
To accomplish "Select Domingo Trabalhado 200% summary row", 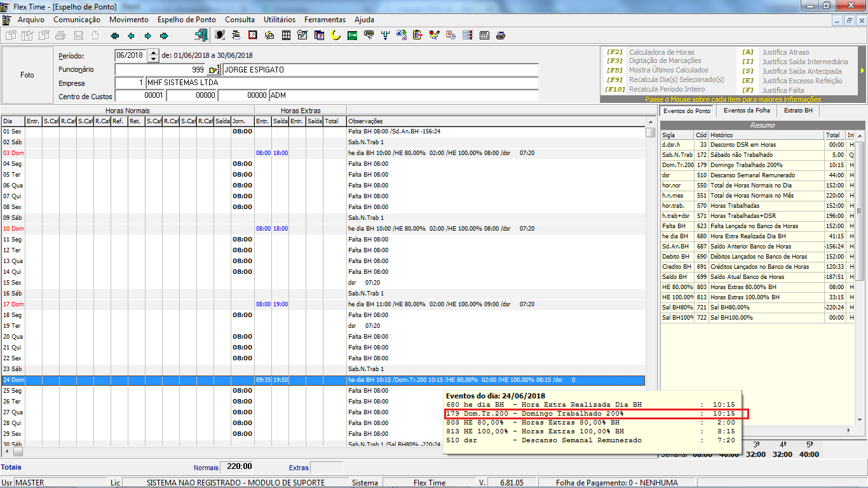I will tap(757, 165).
